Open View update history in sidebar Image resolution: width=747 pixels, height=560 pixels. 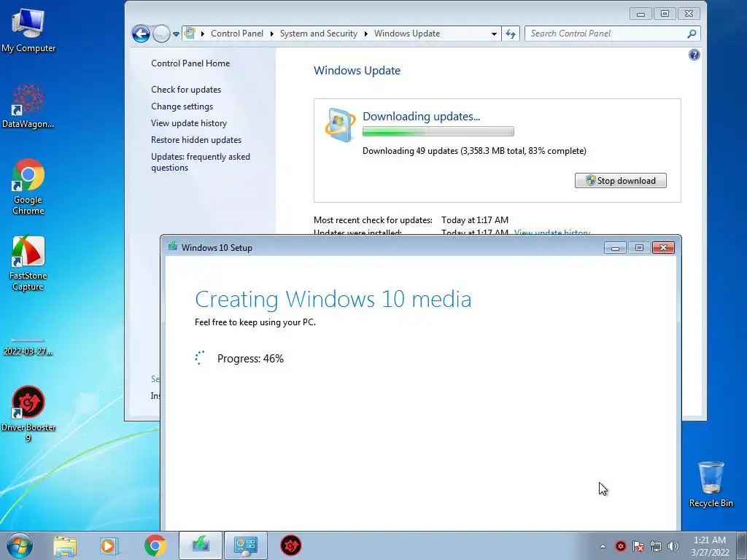189,122
